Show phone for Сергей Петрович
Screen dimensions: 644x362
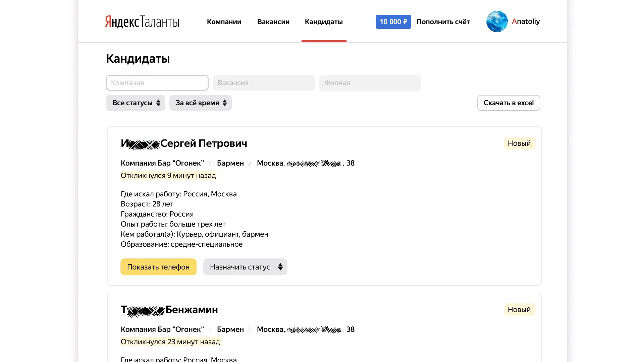click(158, 267)
